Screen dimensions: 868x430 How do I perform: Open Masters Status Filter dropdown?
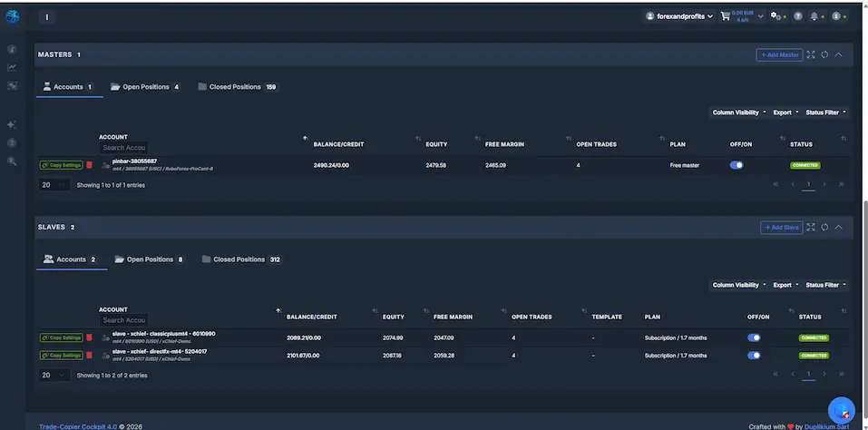(825, 112)
